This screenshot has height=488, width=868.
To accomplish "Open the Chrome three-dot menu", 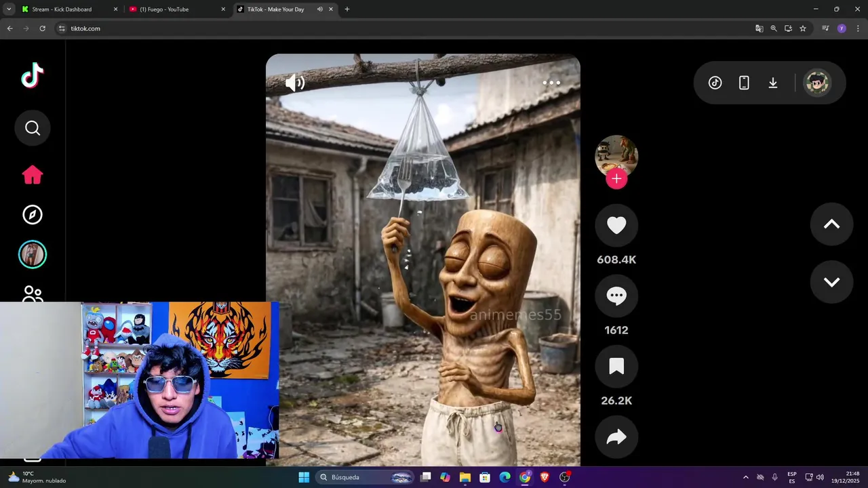I will click(x=858, y=28).
